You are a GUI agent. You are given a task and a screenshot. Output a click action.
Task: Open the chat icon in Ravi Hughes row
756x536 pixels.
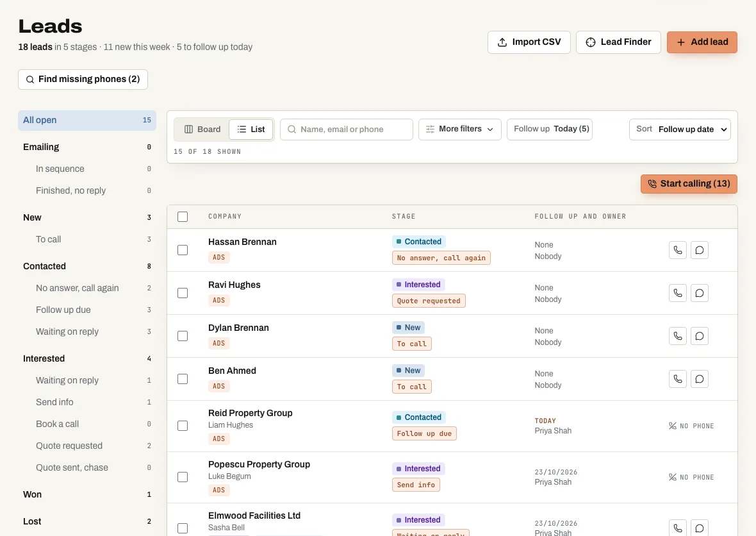pyautogui.click(x=699, y=293)
